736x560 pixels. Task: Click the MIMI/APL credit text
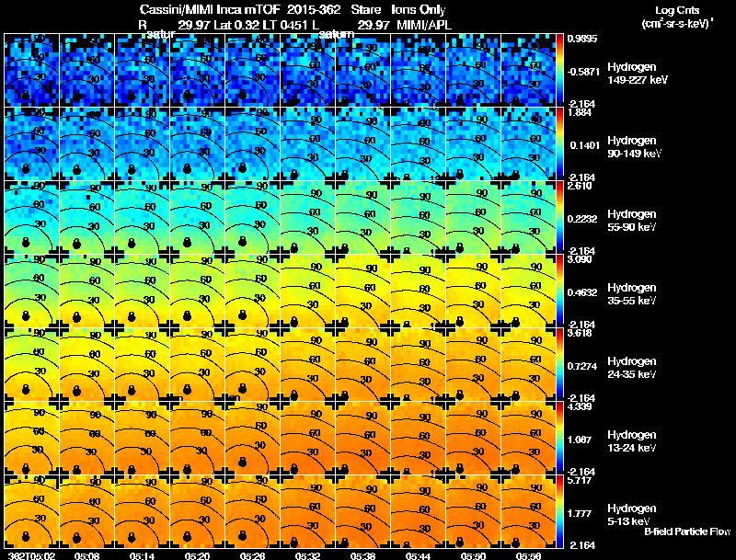point(424,25)
